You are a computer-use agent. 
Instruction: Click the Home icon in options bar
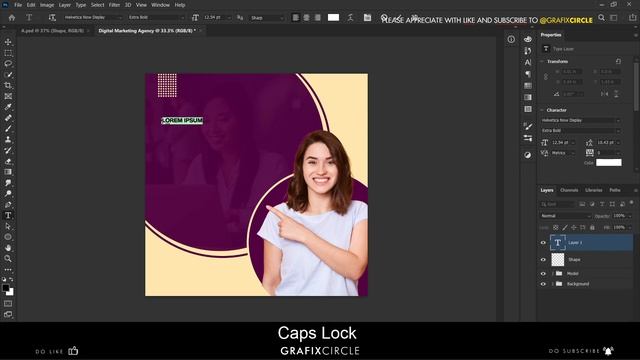point(12,18)
